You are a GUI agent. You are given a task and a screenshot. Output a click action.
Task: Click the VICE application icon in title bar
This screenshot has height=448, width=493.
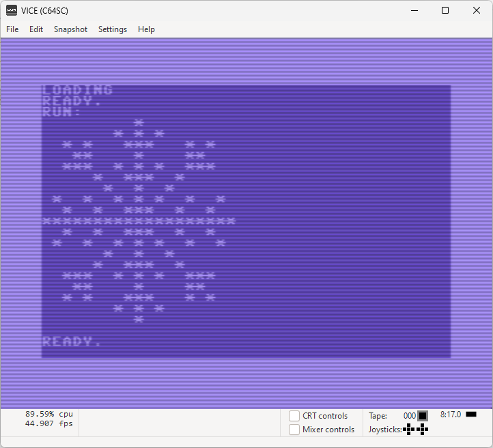coord(12,10)
